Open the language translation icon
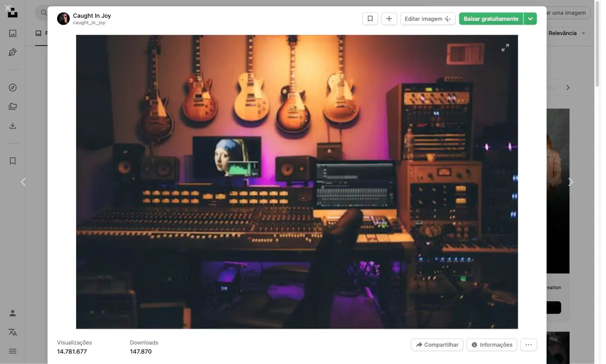Viewport: 606px width, 364px height. click(x=13, y=332)
